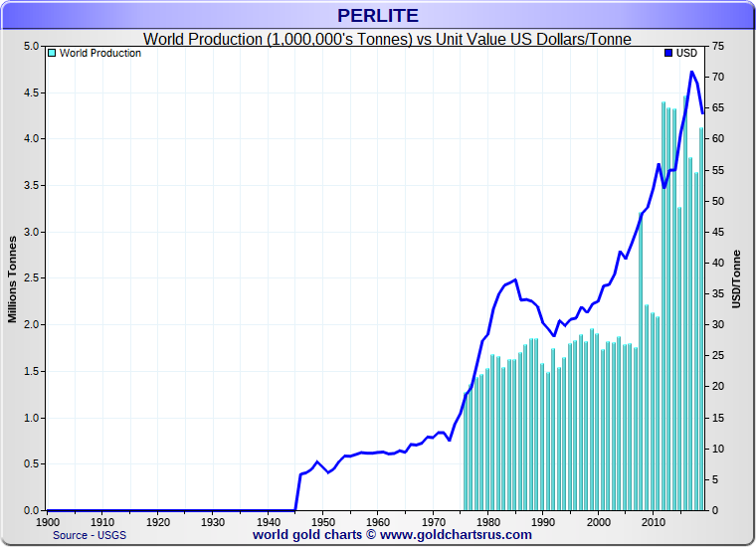
Task: Click the 1980 x-axis label
Action: (x=488, y=522)
